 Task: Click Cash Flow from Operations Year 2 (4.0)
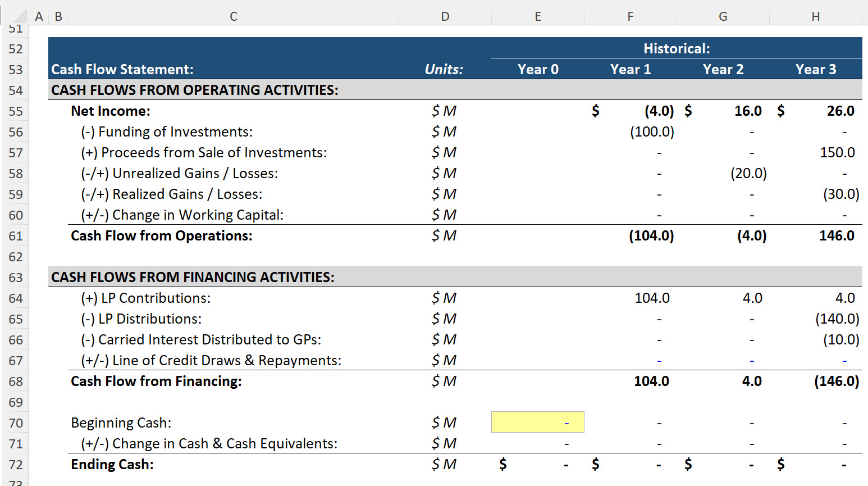[x=752, y=235]
